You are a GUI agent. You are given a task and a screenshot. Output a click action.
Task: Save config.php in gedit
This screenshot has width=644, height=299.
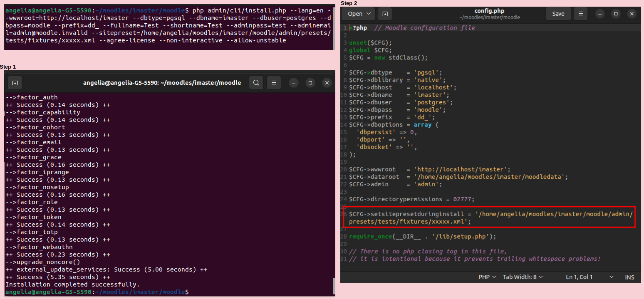(558, 14)
